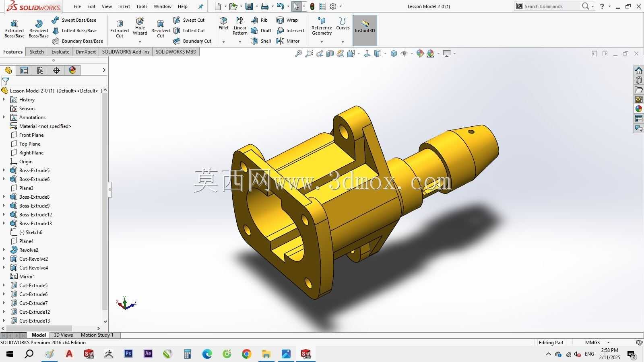
Task: Open the Motion Study 1 tab
Action: tap(97, 335)
